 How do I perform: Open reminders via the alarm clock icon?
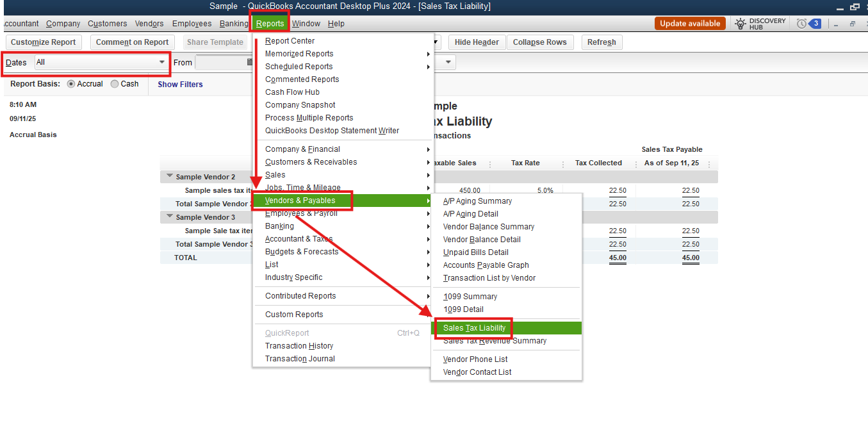tap(801, 24)
